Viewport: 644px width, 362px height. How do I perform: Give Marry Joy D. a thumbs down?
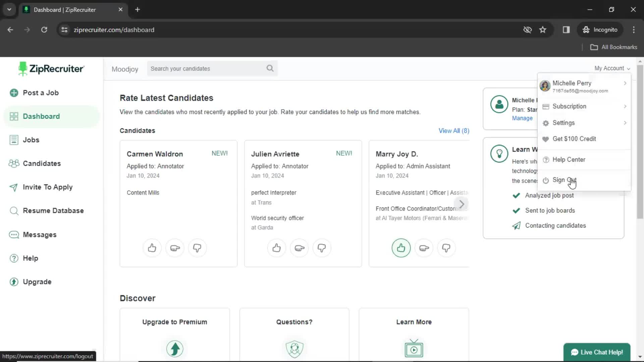(446, 248)
